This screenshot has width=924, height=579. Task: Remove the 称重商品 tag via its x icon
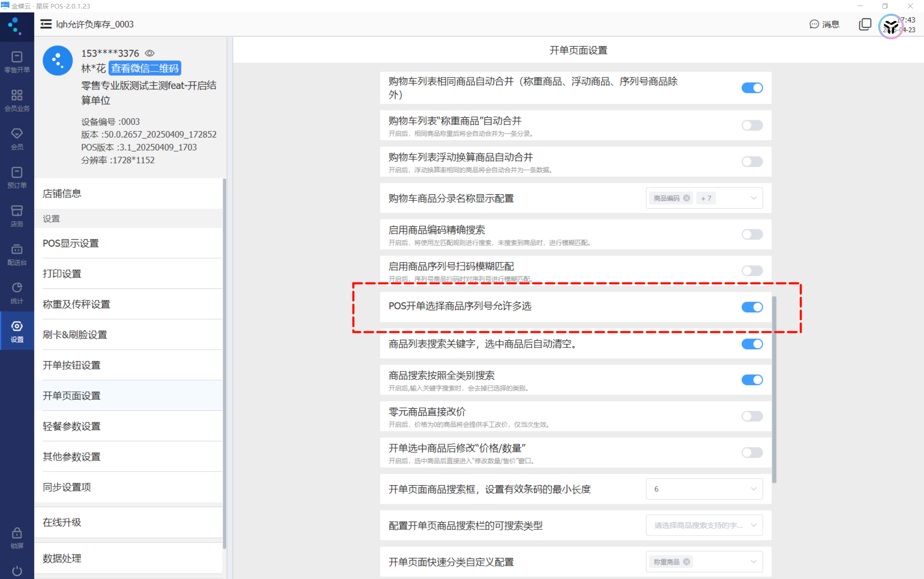click(x=687, y=562)
